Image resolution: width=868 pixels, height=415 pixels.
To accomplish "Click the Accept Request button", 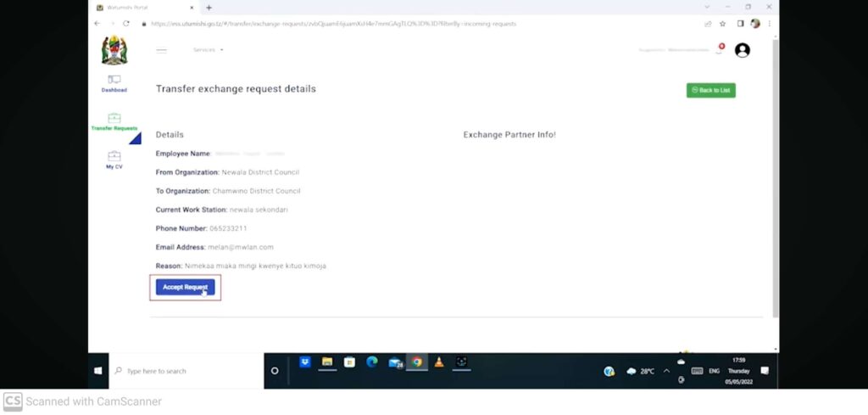I will coord(185,288).
